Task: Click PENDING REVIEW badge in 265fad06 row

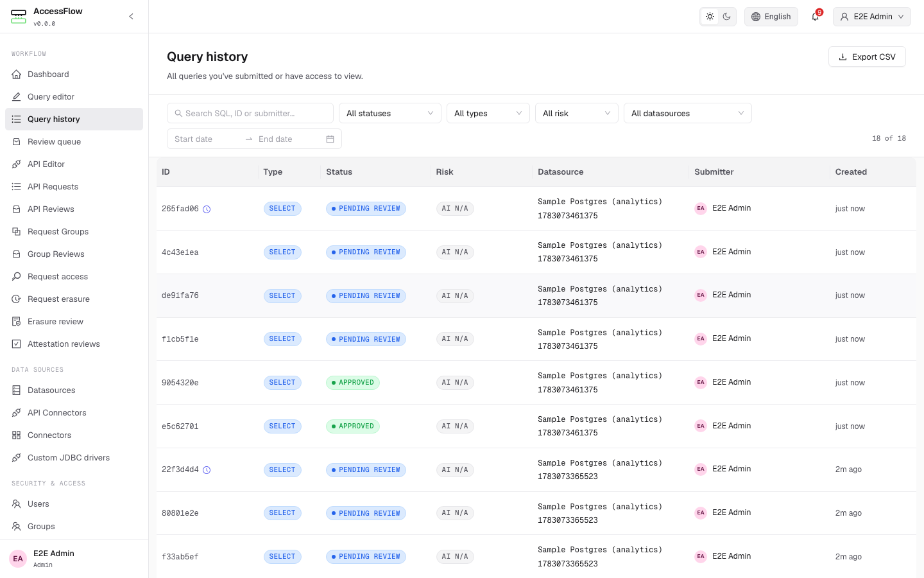Action: (x=366, y=209)
